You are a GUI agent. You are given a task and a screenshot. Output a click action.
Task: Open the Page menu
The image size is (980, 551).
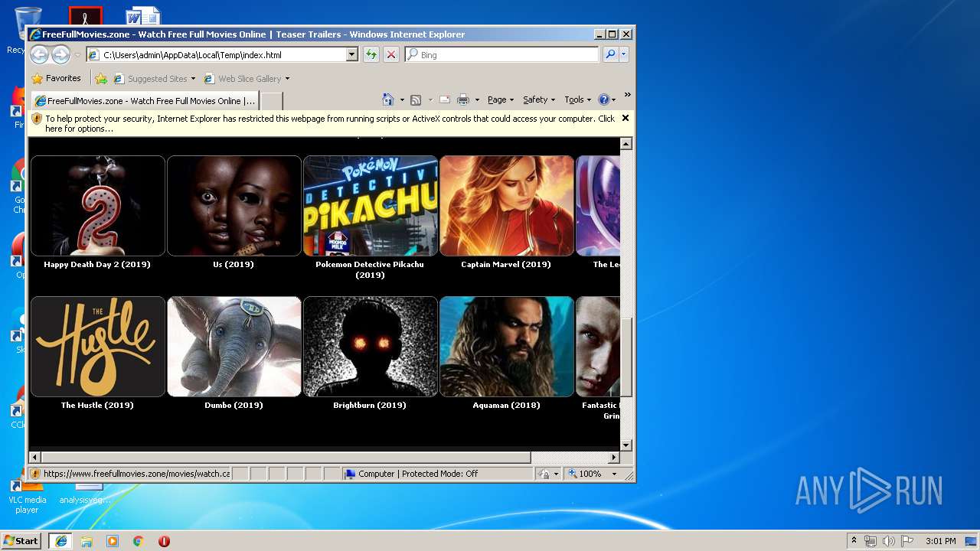point(501,99)
